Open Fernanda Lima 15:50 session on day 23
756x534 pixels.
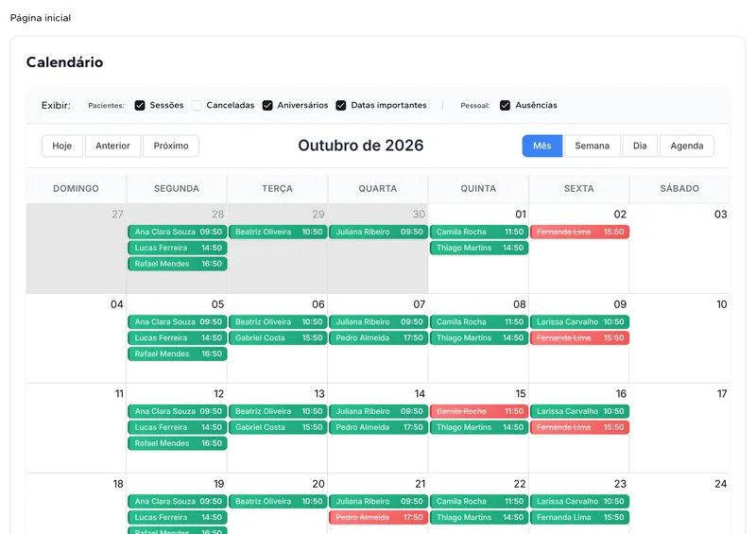pos(579,517)
